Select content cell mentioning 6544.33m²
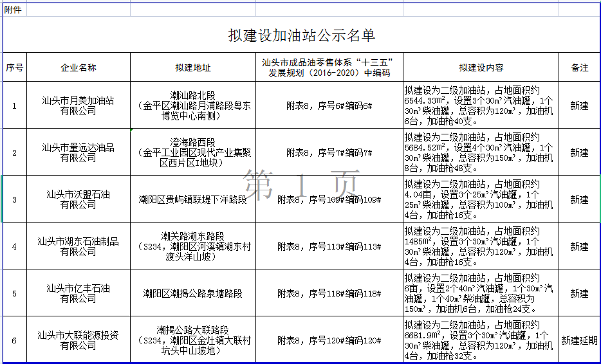This screenshot has width=601, height=364. (481, 105)
